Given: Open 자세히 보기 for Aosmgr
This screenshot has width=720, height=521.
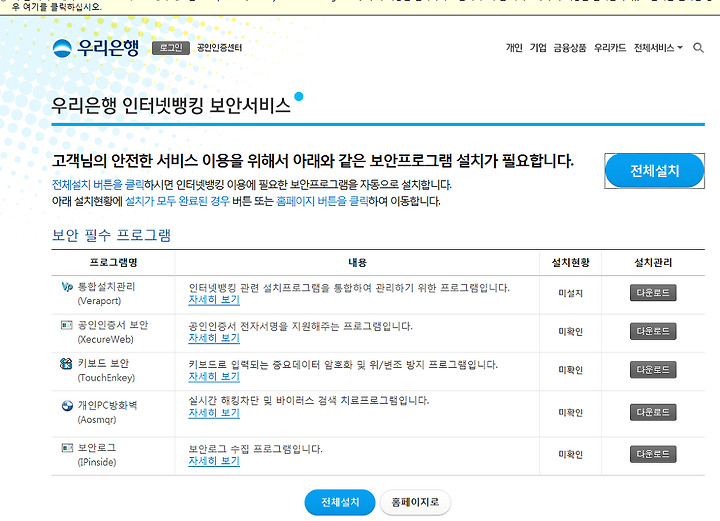Looking at the screenshot, I should pos(214,413).
